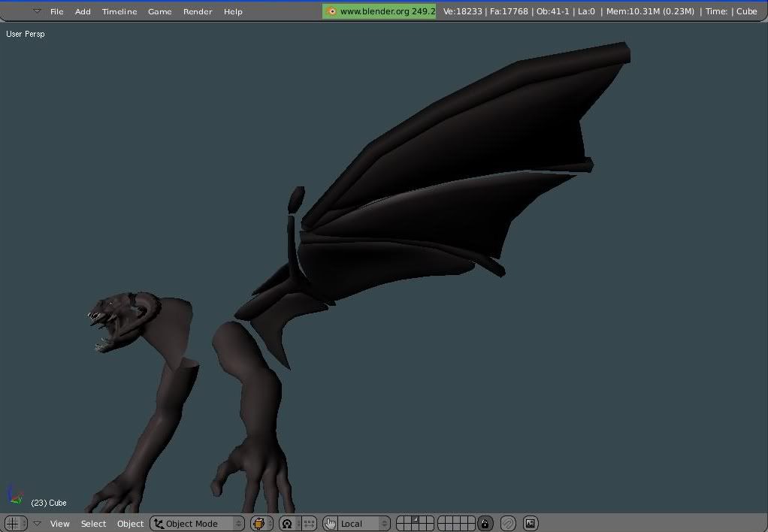Click the move object centers icon
This screenshot has width=768, height=532.
[x=308, y=524]
